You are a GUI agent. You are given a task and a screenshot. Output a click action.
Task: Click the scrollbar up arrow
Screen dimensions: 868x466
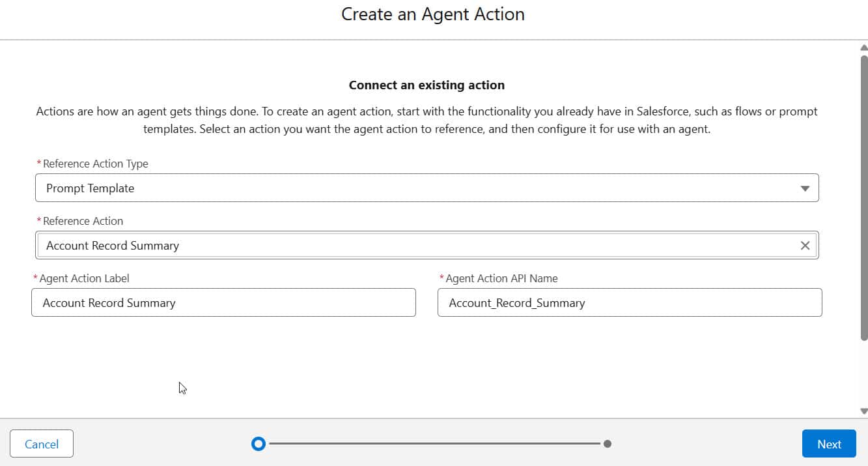click(x=862, y=47)
